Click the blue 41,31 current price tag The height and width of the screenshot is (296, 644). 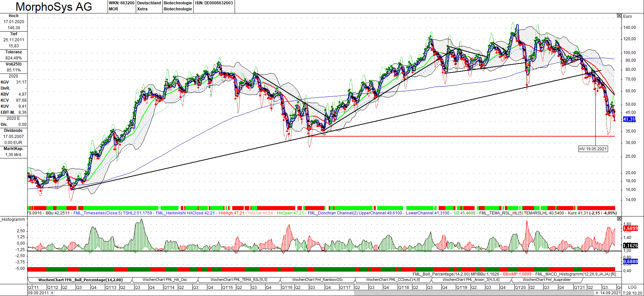[x=629, y=119]
